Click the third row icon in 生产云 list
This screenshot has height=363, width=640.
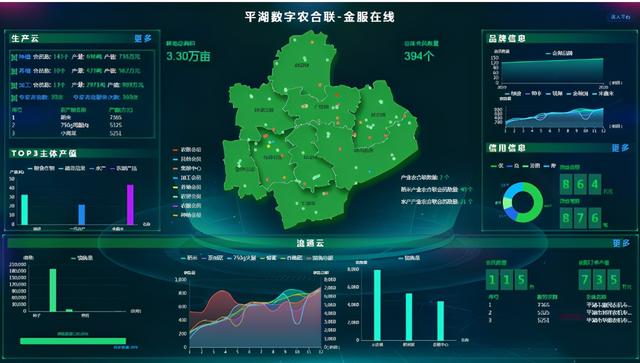(14, 85)
